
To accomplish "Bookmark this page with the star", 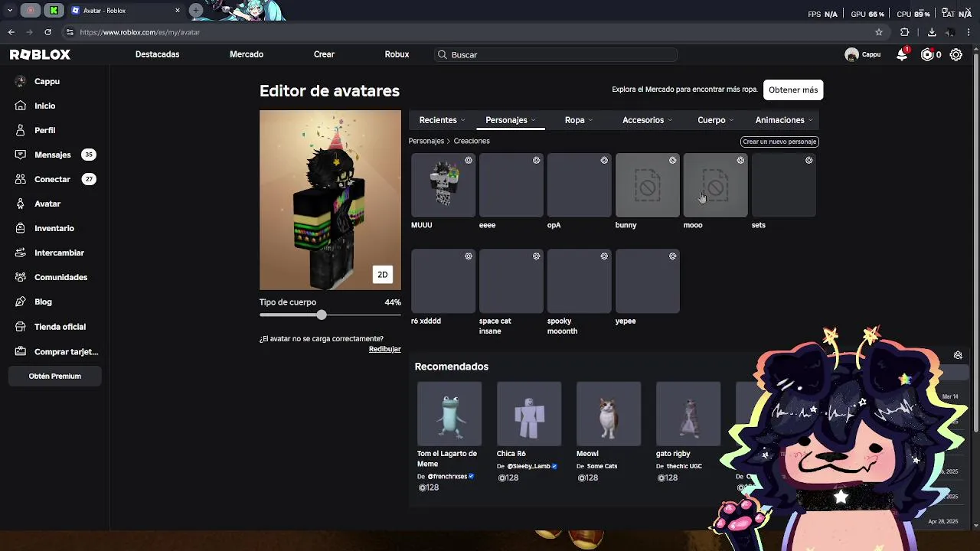I will point(879,32).
